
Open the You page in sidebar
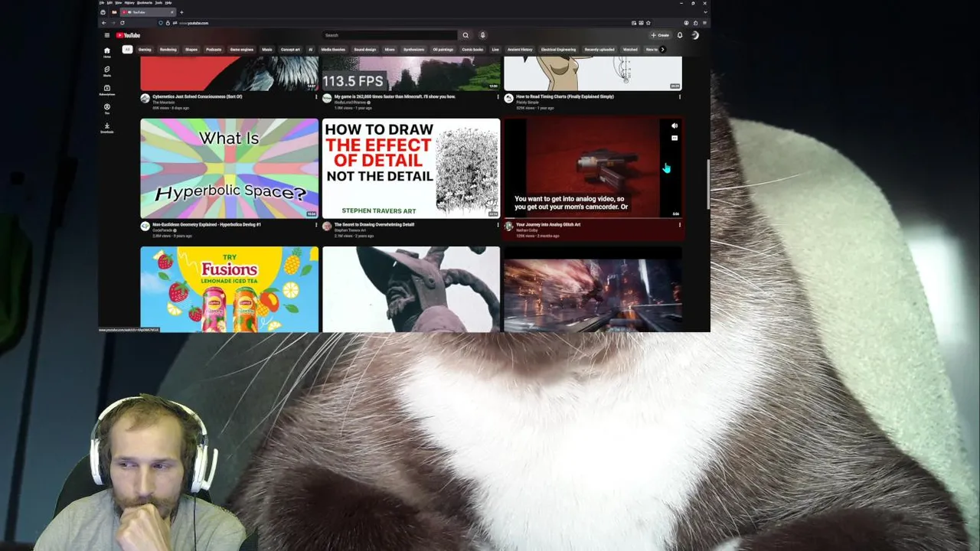[107, 109]
